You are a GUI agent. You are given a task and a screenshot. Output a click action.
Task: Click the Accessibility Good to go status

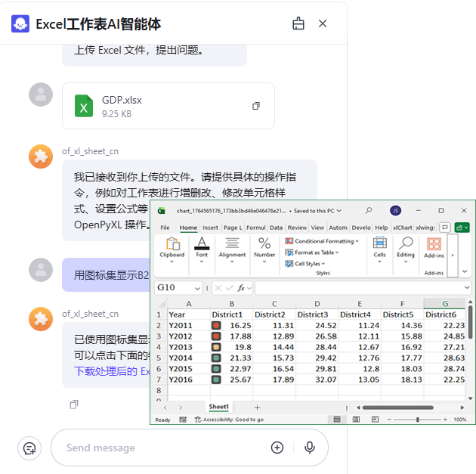229,420
